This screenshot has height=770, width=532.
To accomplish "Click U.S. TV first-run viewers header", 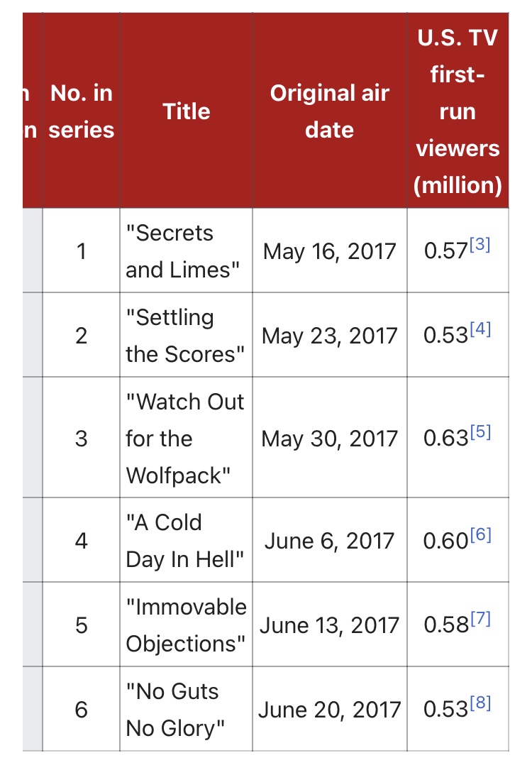I will 458,111.
